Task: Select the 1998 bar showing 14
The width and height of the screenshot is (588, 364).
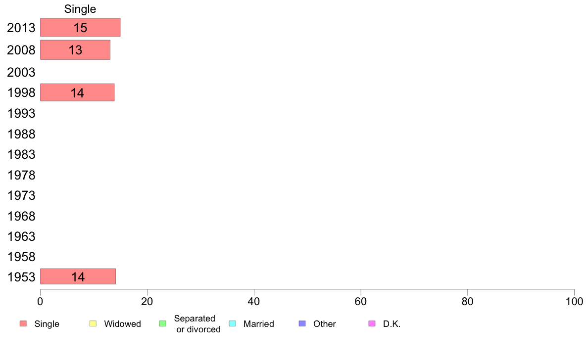Action: (x=77, y=92)
